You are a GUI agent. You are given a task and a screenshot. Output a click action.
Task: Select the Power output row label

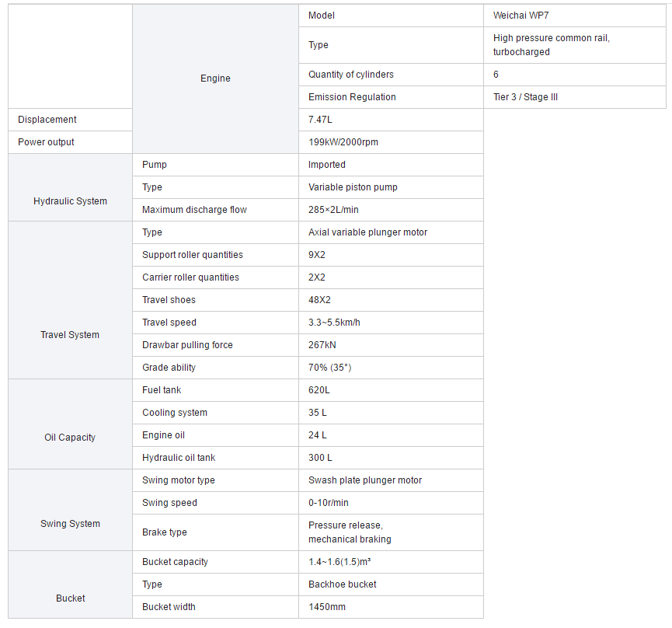(x=47, y=142)
